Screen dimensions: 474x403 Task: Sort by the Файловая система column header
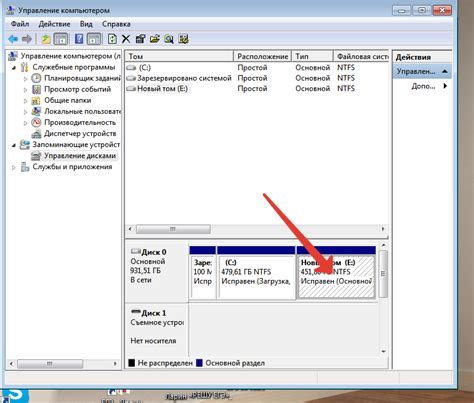361,56
